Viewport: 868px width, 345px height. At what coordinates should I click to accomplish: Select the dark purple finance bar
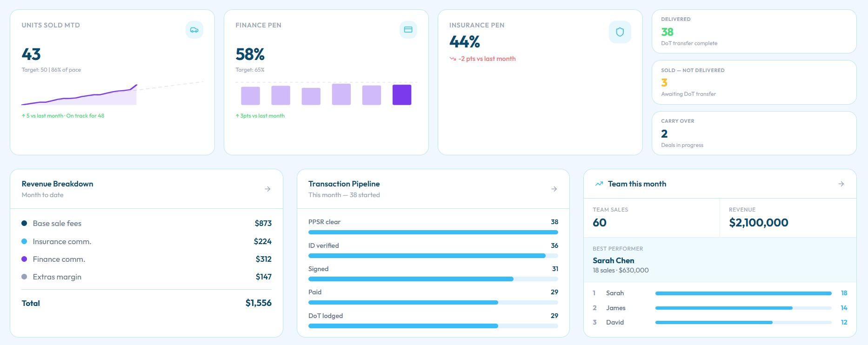pyautogui.click(x=402, y=95)
